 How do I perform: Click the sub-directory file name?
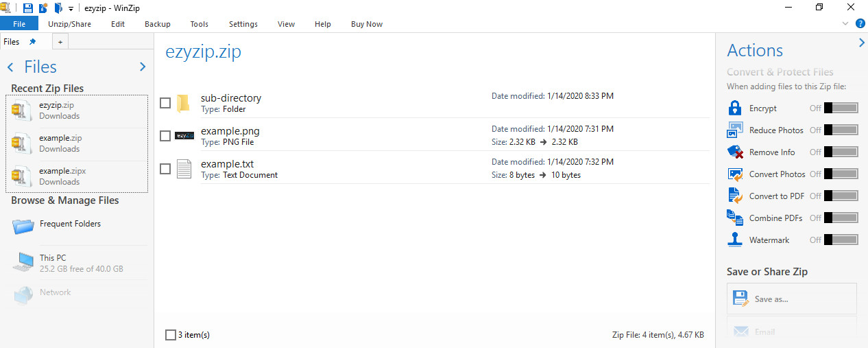click(x=231, y=97)
